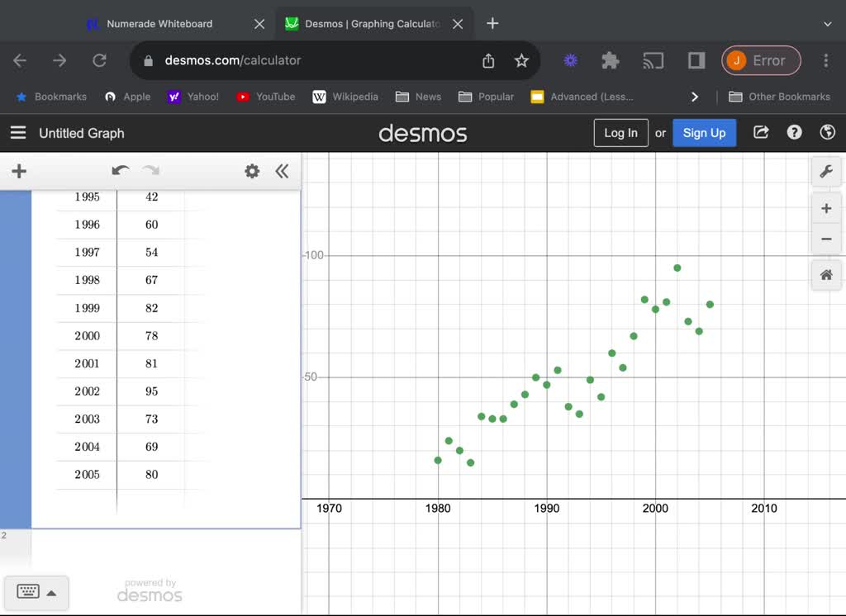846x616 pixels.
Task: Open the Desmos hamburger menu
Action: (x=17, y=132)
